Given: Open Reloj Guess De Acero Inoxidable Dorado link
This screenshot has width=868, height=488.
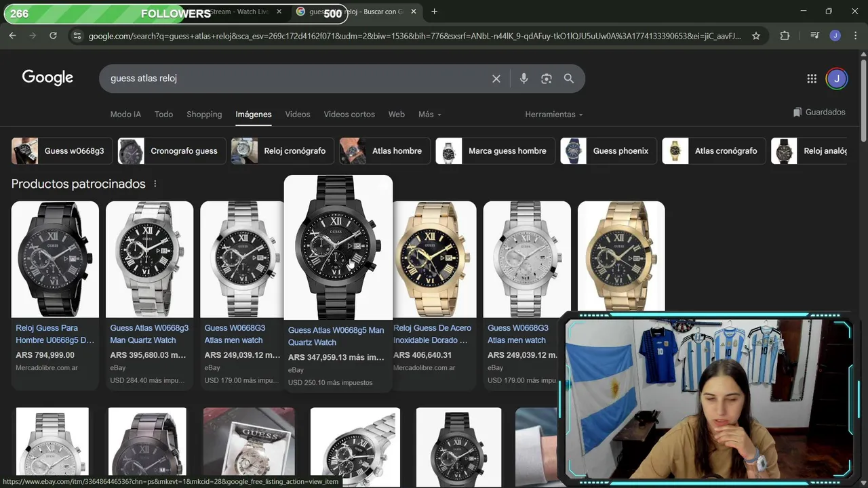Looking at the screenshot, I should click(431, 334).
